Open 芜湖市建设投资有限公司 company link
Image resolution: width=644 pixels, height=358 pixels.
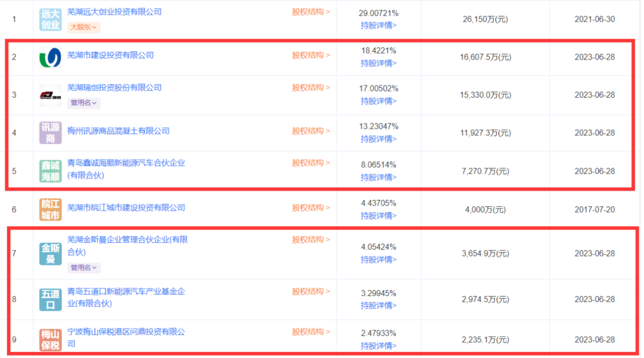(x=110, y=55)
